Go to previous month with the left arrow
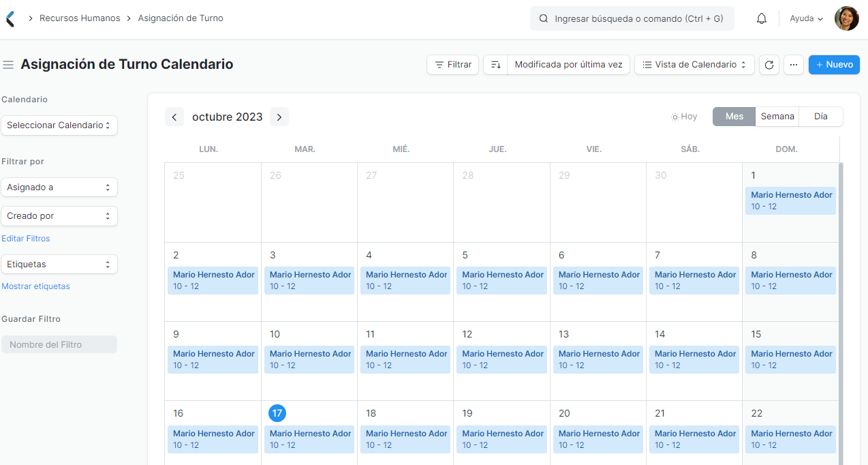Image resolution: width=868 pixels, height=465 pixels. pos(174,117)
